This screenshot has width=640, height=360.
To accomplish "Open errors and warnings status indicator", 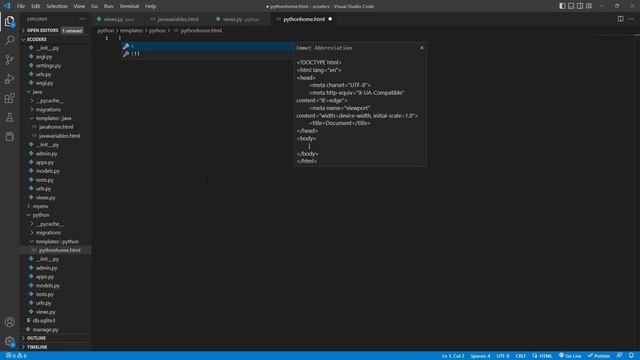I will [x=16, y=356].
